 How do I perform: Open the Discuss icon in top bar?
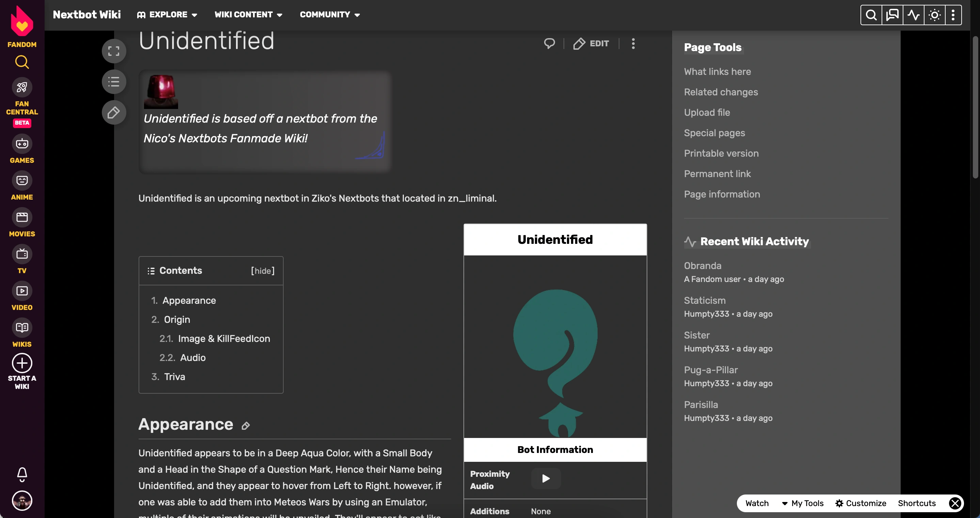tap(892, 15)
